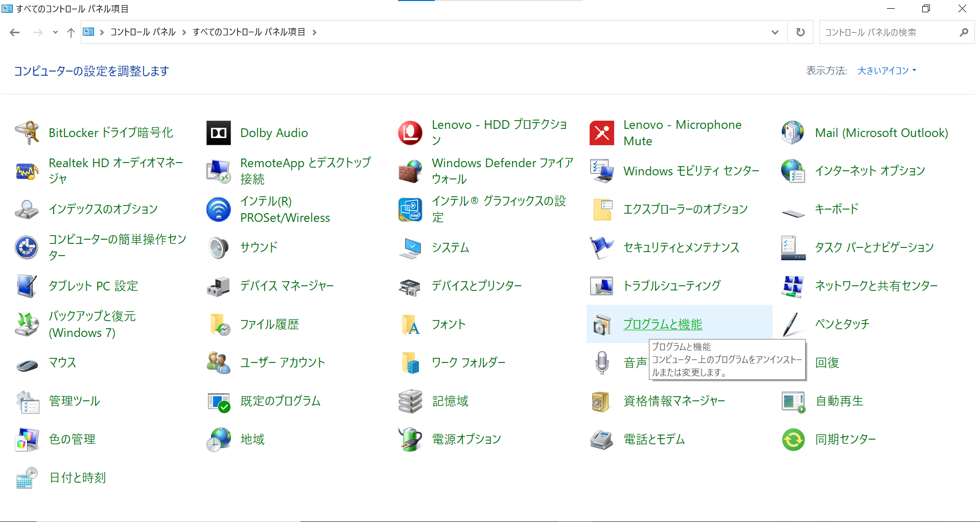Open the 既定のプログラム link
This screenshot has width=980, height=522.
click(280, 401)
